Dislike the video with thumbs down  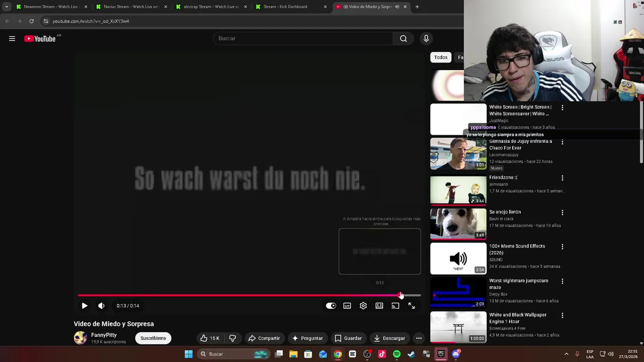(x=232, y=338)
